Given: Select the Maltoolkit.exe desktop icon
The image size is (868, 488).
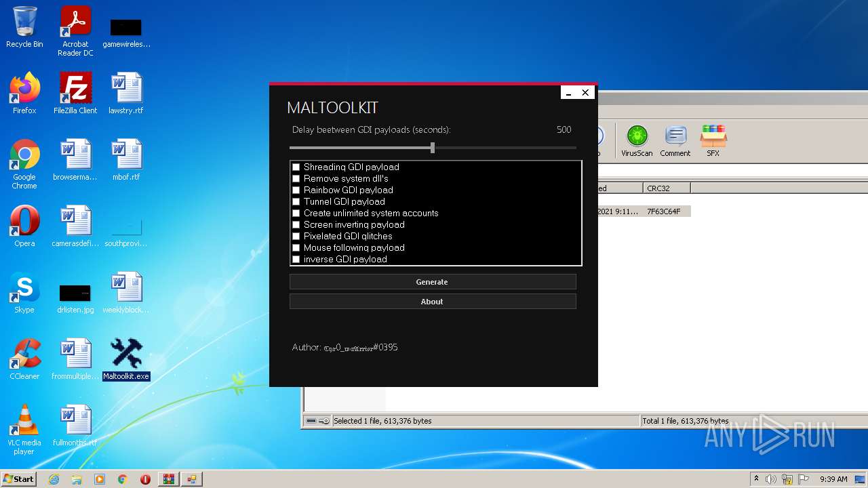Looking at the screenshot, I should [x=126, y=359].
